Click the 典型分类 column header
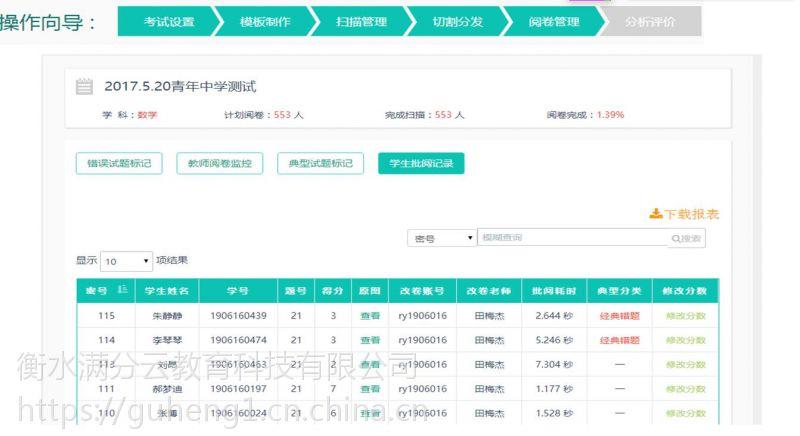Viewport: 800px width, 436px height. [619, 291]
